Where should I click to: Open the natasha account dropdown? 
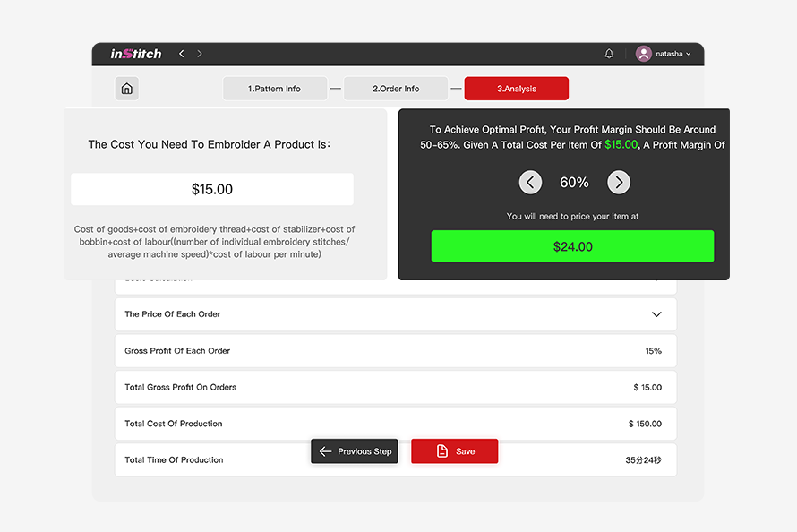point(673,54)
